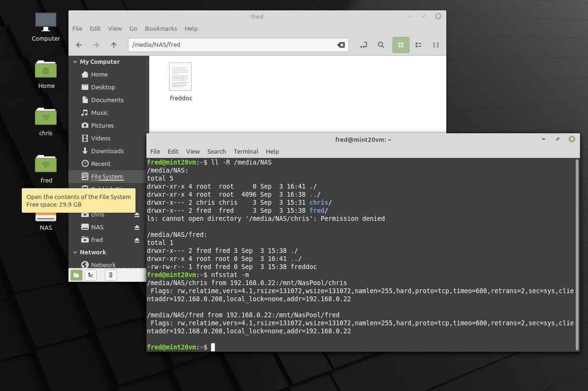Open the Terminal menu in the terminal
588x391 pixels.
pyautogui.click(x=246, y=152)
